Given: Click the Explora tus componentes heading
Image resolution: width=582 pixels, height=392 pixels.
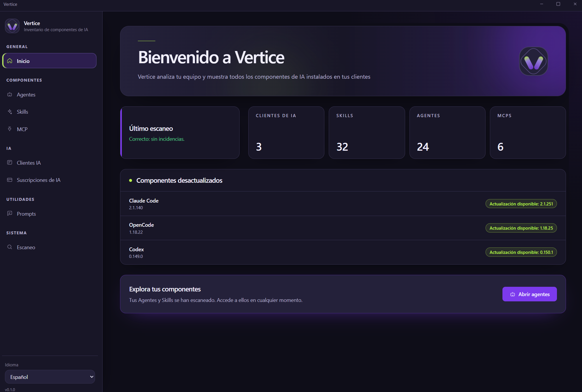Looking at the screenshot, I should 165,289.
